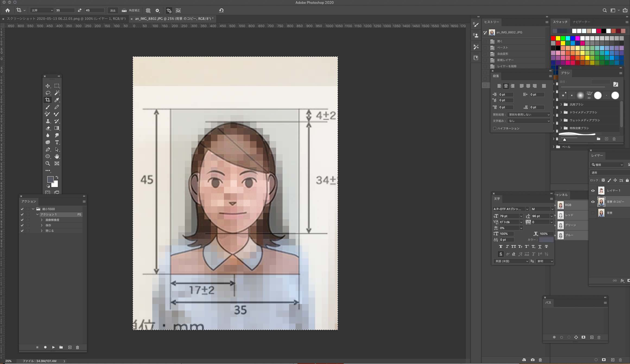
Task: Click the 消去 button
Action: click(x=113, y=10)
